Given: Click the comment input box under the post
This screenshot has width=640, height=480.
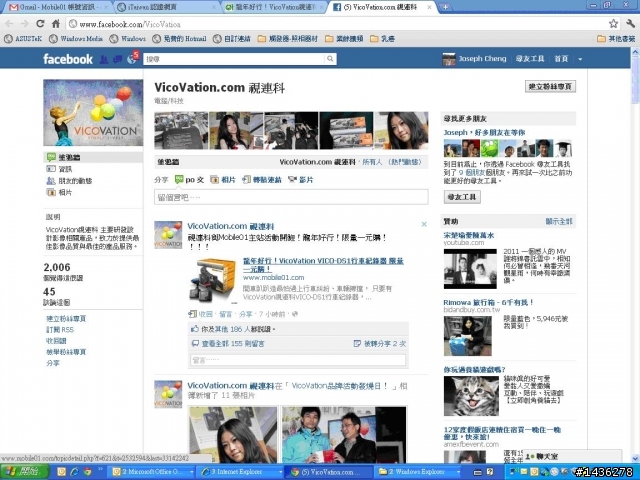Looking at the screenshot, I should coord(298,360).
